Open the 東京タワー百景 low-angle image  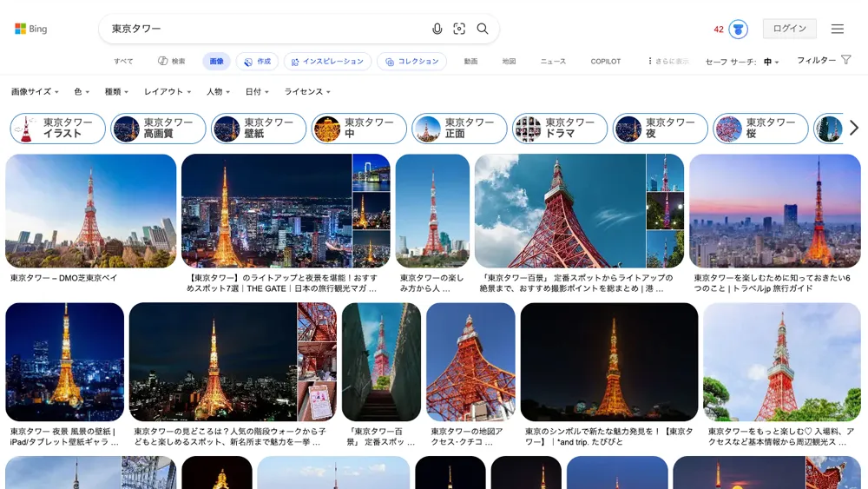coord(560,211)
